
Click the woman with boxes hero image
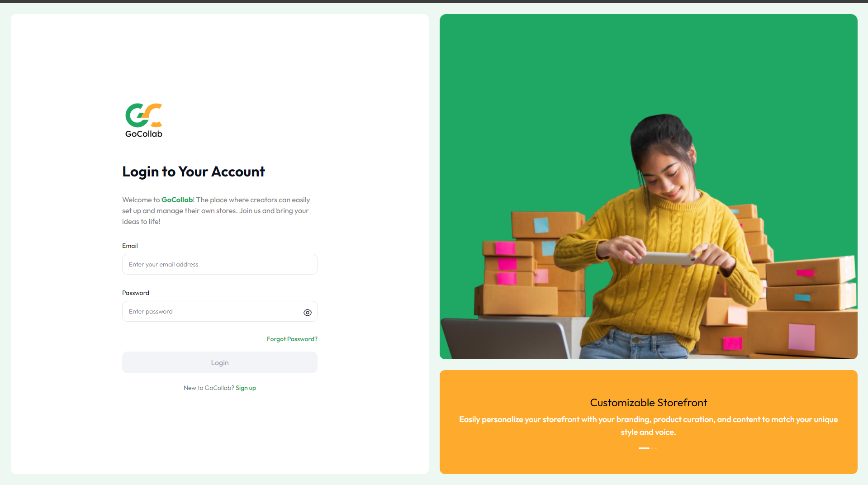tap(648, 186)
